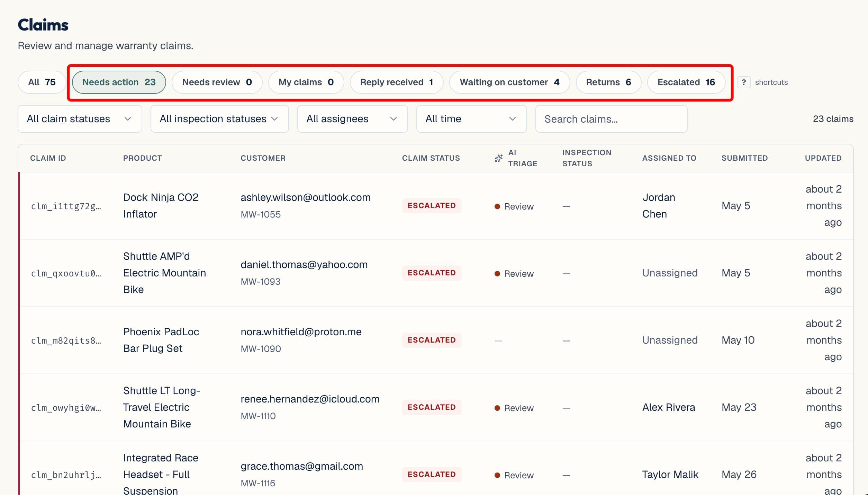Expand the All assignees dropdown

352,119
